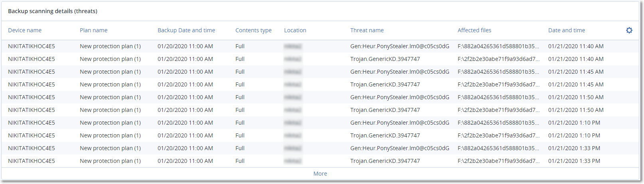644x184 pixels.
Task: Sort by the Threat name column header
Action: [x=367, y=30]
